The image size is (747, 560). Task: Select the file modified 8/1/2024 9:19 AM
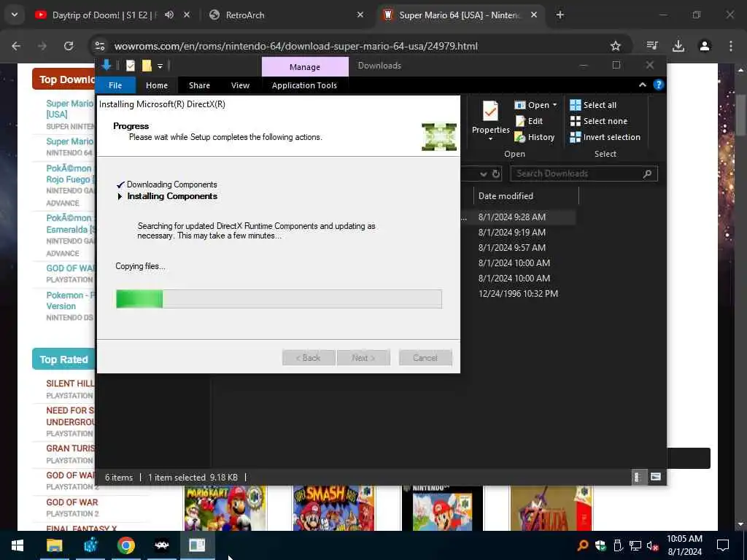tap(511, 233)
